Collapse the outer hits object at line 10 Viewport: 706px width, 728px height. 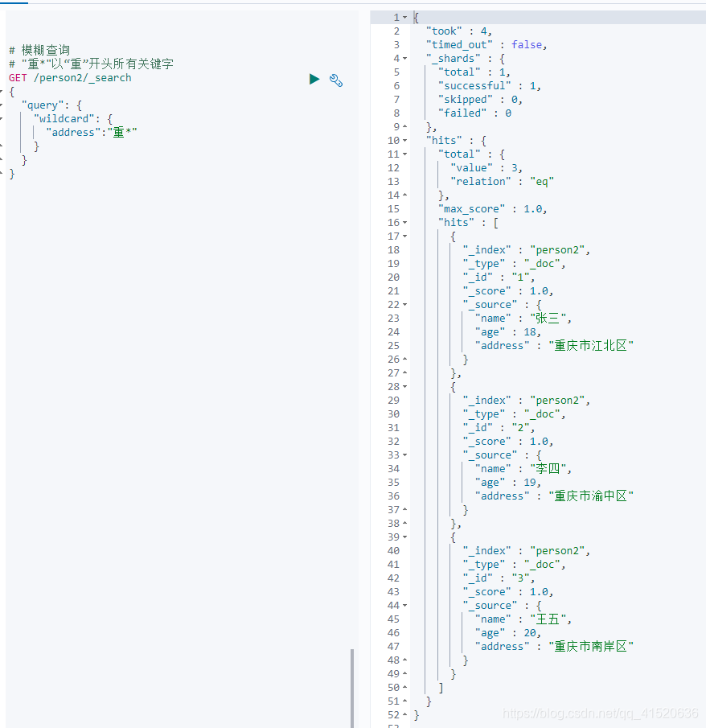pos(404,141)
